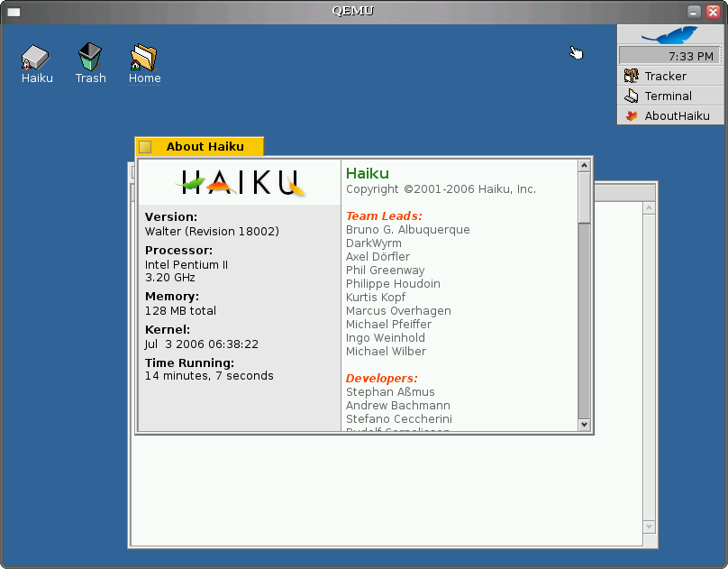Click the name Marcus Overhagen
The height and width of the screenshot is (569, 728).
coord(398,310)
